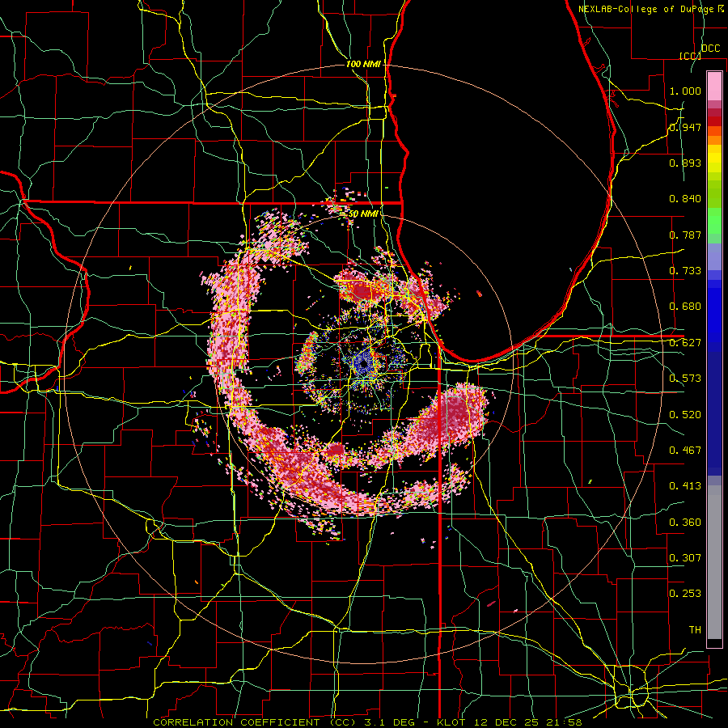Click the 0.840 legend value
Viewport: 728px width, 728px height.
coord(685,199)
